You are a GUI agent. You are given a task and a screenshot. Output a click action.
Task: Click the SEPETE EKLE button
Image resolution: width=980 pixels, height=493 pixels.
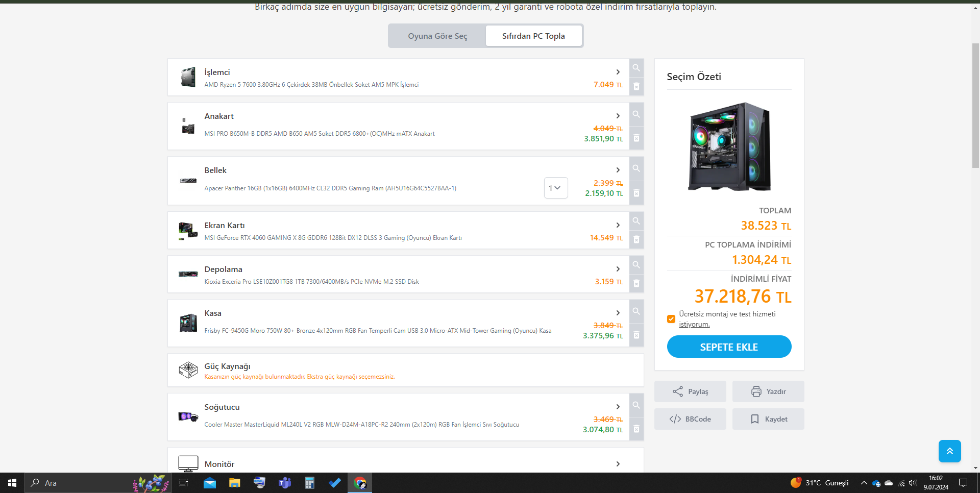(729, 347)
